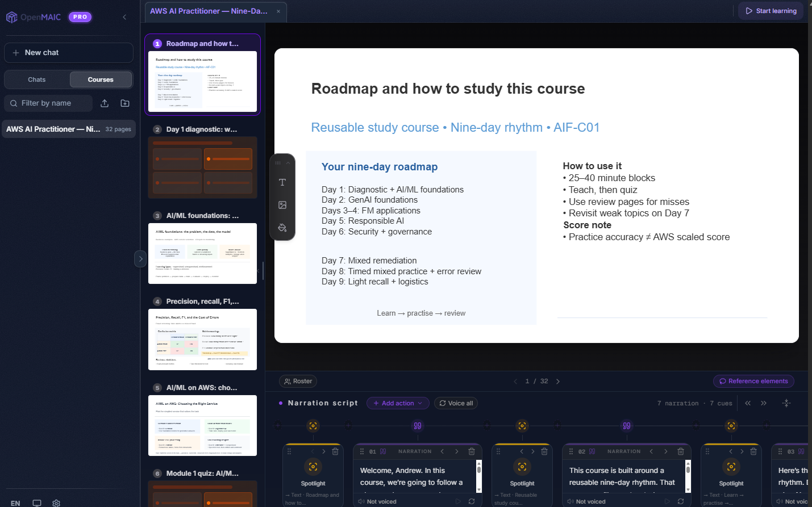Switch to the Chats tab

tap(37, 79)
